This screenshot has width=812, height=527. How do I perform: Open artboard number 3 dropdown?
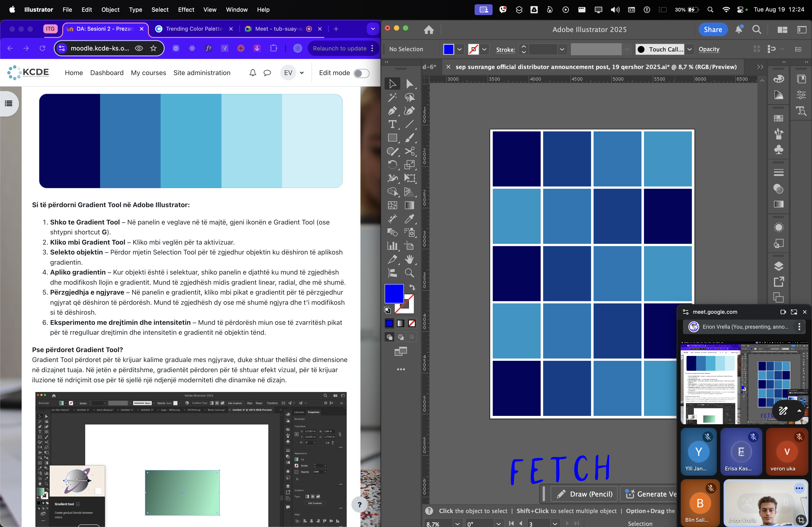555,524
